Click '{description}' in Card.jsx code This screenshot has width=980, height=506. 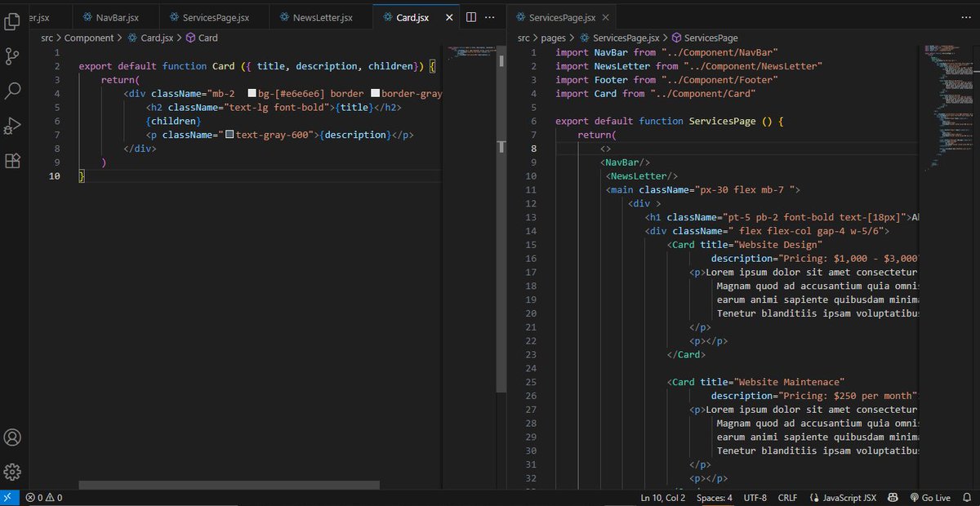click(355, 135)
